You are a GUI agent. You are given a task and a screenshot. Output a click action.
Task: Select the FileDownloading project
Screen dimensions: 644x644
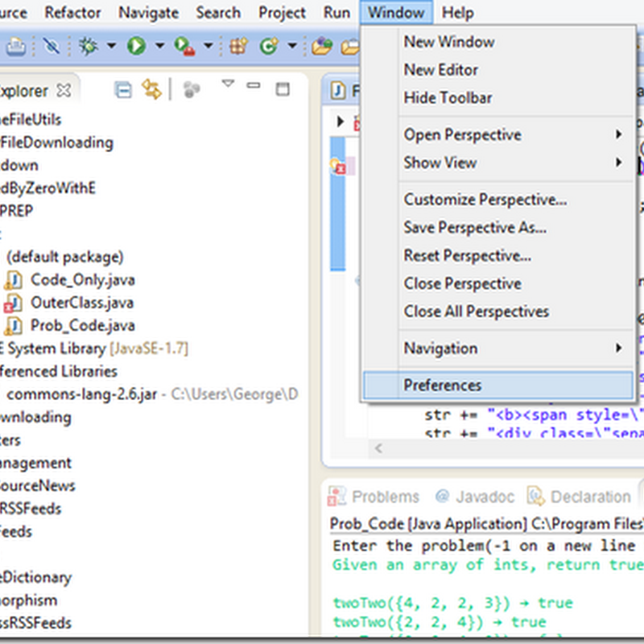[56, 143]
